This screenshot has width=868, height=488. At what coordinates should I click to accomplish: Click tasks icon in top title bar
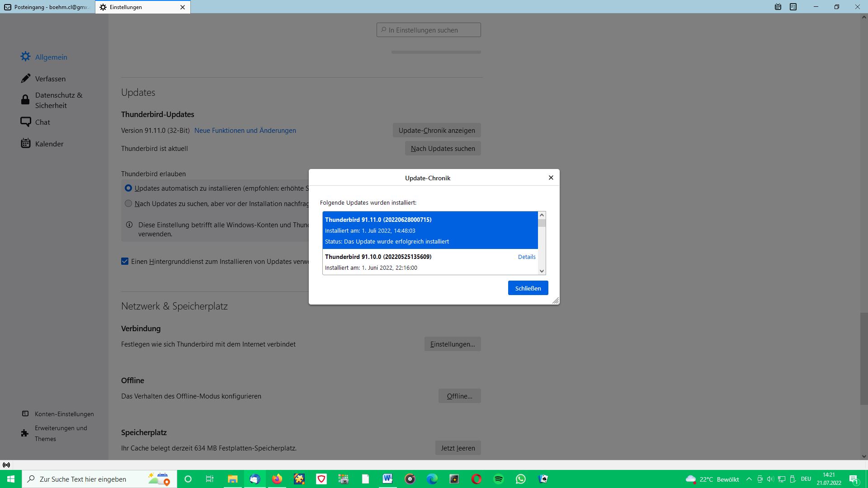793,7
